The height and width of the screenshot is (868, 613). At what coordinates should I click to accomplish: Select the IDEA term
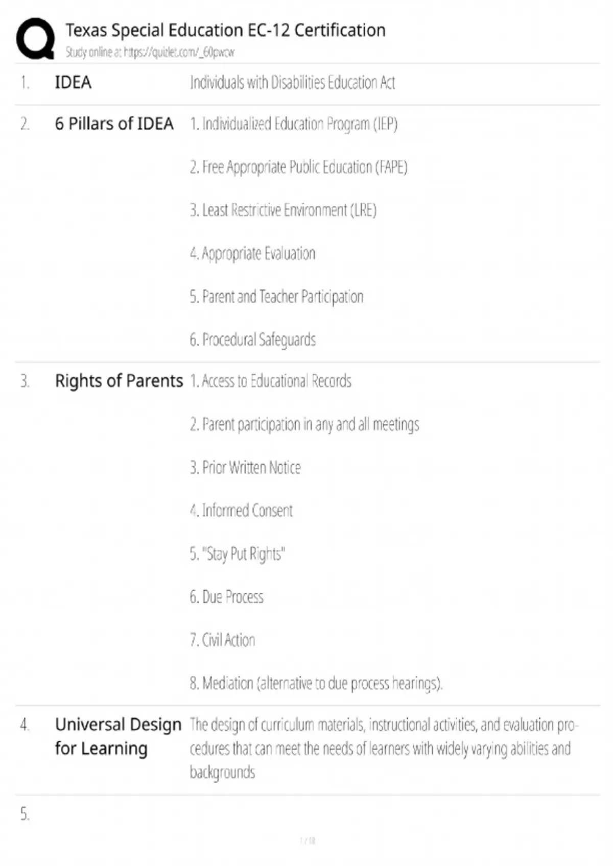[73, 82]
